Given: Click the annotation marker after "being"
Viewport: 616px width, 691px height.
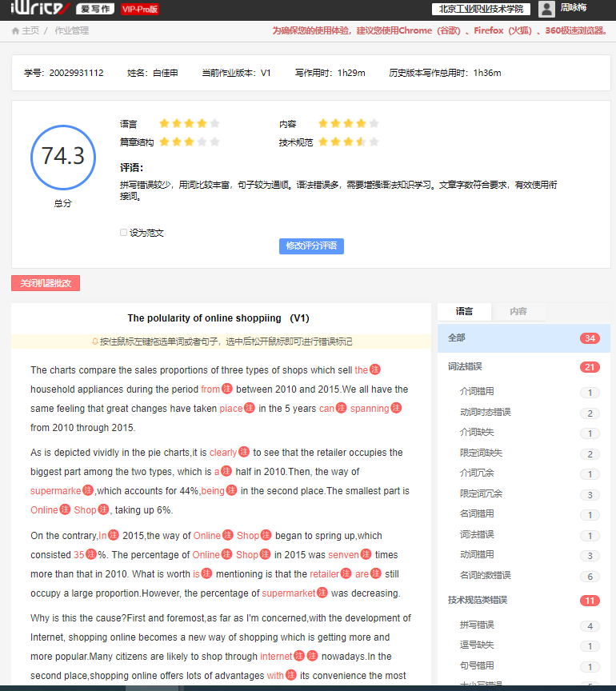Looking at the screenshot, I should coord(231,490).
